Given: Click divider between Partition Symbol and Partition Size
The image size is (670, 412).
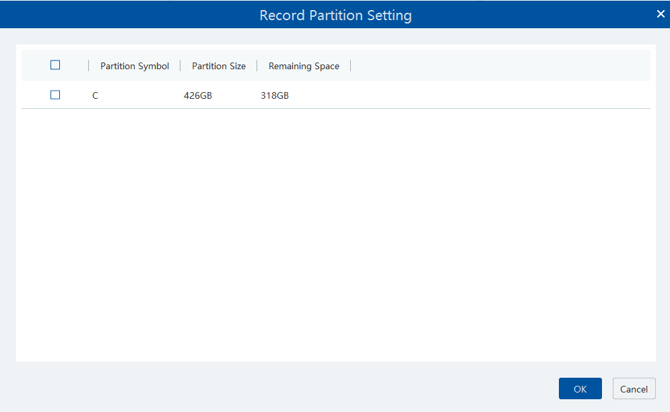Looking at the screenshot, I should 180,66.
